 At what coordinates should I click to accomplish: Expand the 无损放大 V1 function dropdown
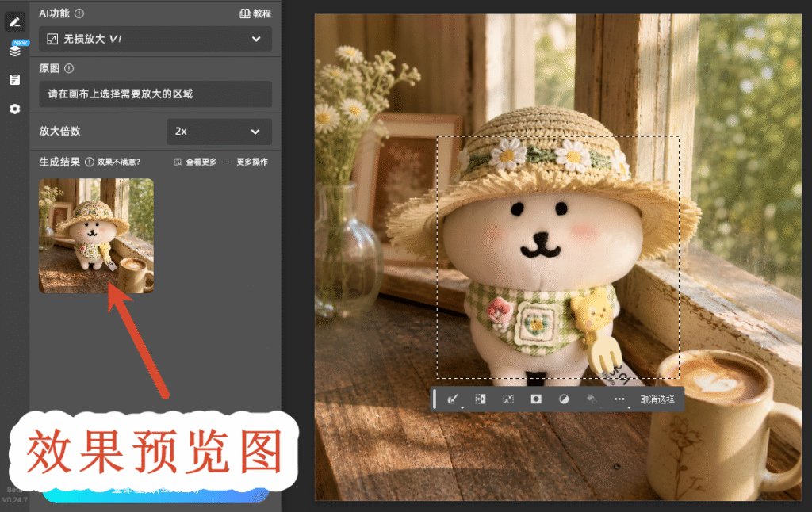(155, 39)
